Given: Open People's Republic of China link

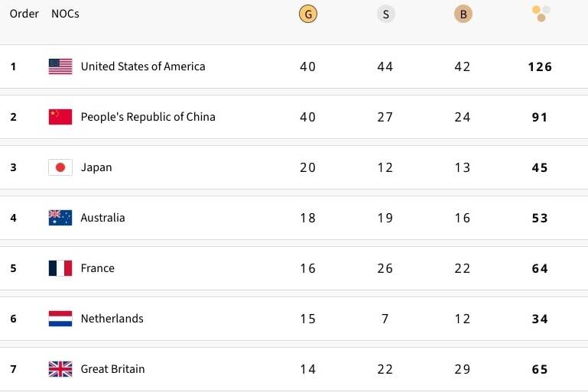Looking at the screenshot, I should 148,117.
